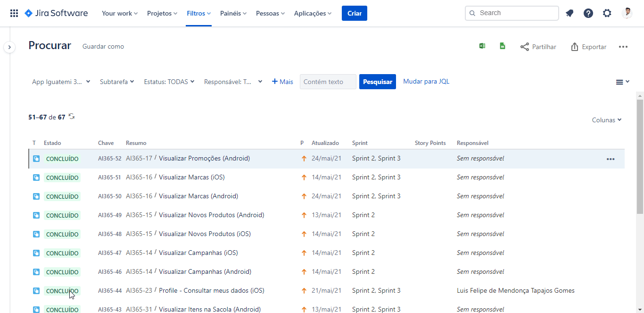Open the app switcher grid icon
644x313 pixels.
tap(14, 13)
